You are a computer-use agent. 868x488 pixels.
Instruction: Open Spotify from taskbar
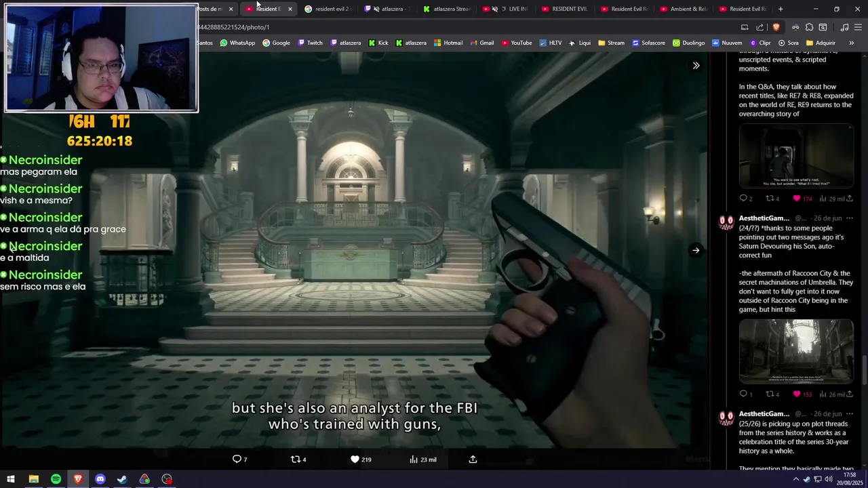(56, 479)
